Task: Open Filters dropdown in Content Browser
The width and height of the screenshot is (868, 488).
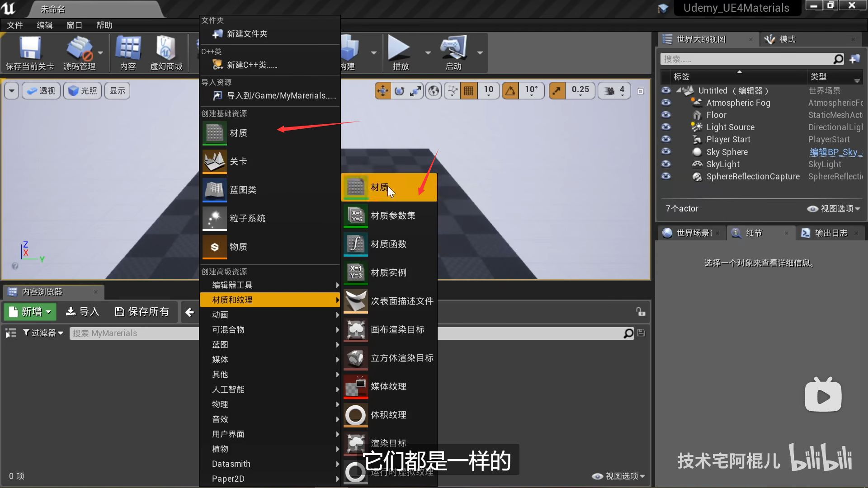Action: click(42, 333)
